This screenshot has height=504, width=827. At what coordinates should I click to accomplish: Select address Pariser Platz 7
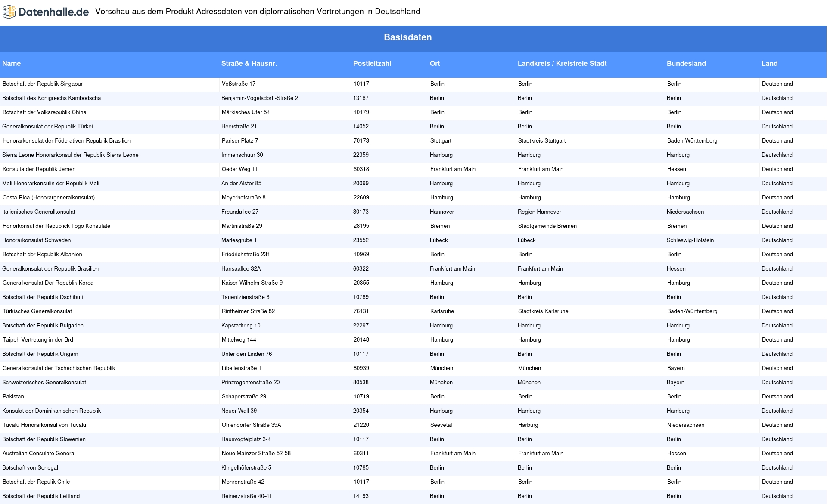click(x=240, y=140)
